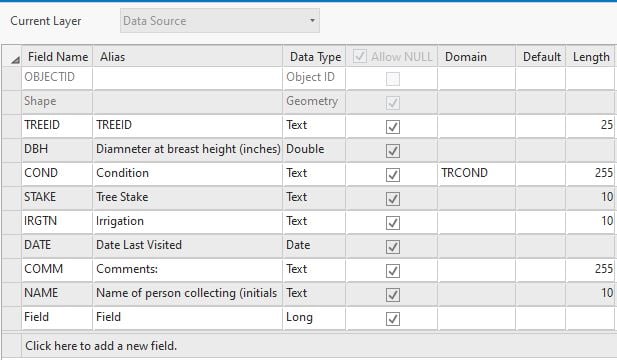Select the COMM field name cell
The height and width of the screenshot is (360, 617).
coord(57,270)
